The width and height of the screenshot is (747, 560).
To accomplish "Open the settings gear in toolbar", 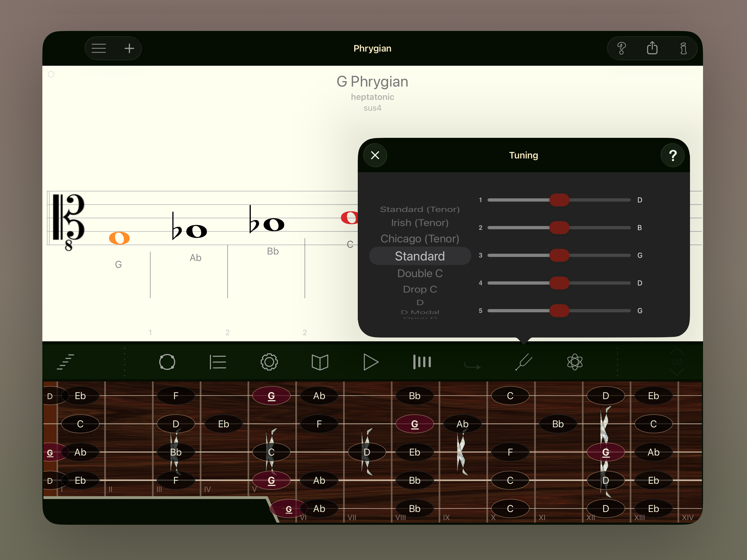I will point(269,362).
